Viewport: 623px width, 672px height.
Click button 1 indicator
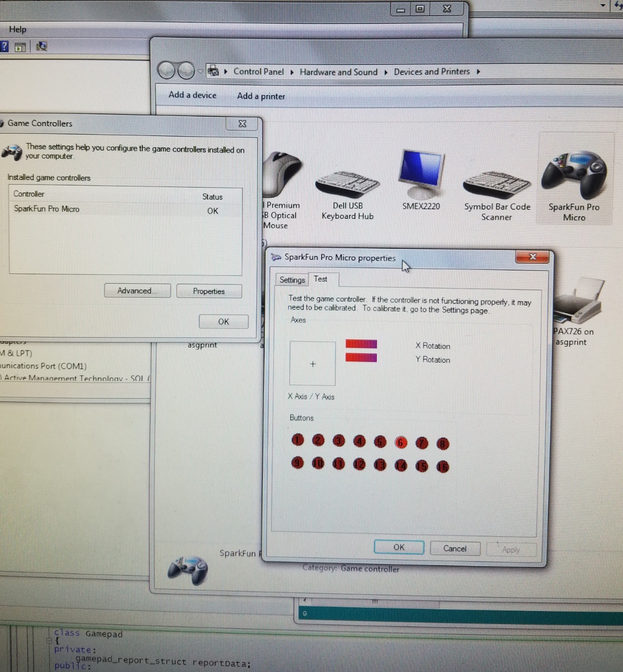(298, 440)
